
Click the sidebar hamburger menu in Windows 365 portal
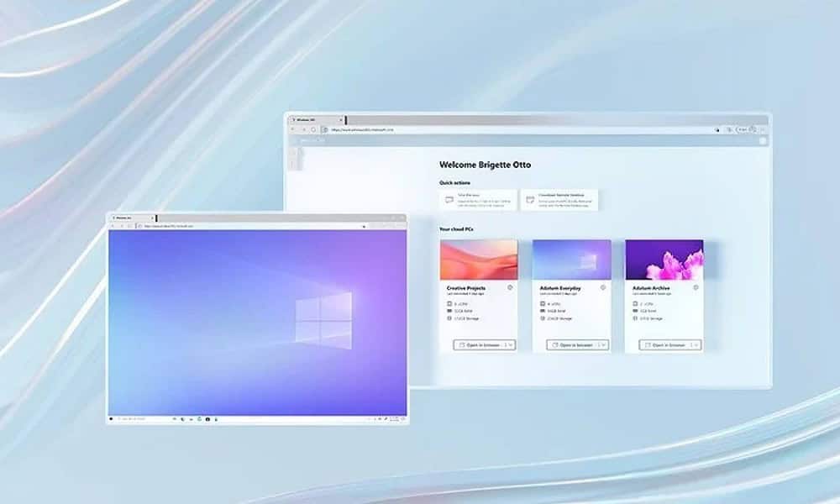[x=297, y=149]
